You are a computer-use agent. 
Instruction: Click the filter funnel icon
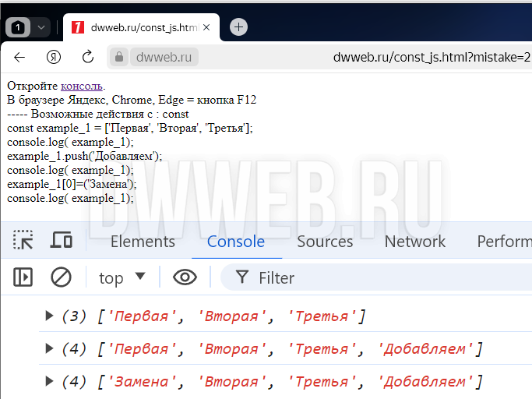pos(242,277)
